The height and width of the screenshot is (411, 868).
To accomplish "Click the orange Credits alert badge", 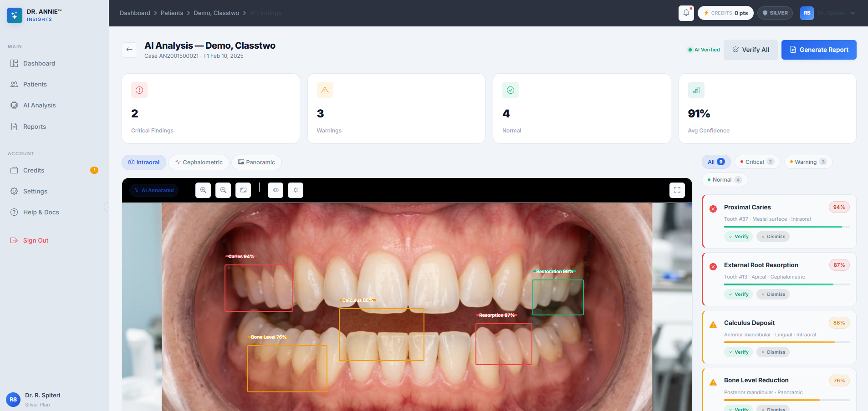I will click(94, 170).
